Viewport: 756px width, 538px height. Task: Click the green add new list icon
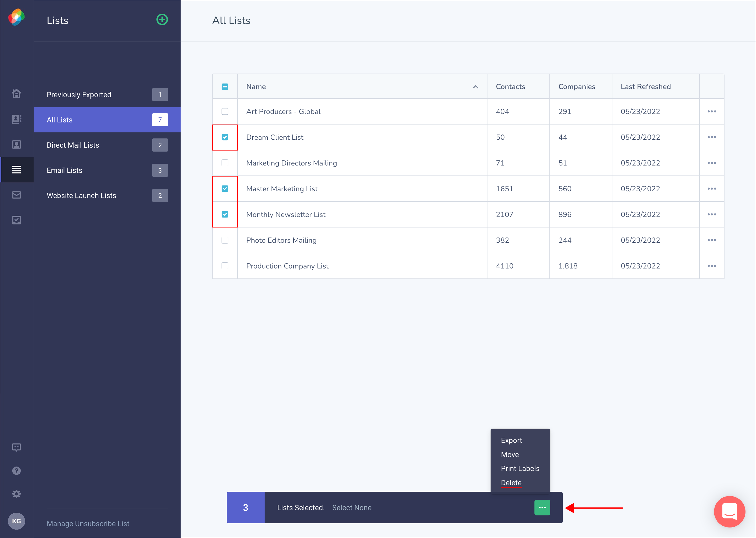(162, 20)
